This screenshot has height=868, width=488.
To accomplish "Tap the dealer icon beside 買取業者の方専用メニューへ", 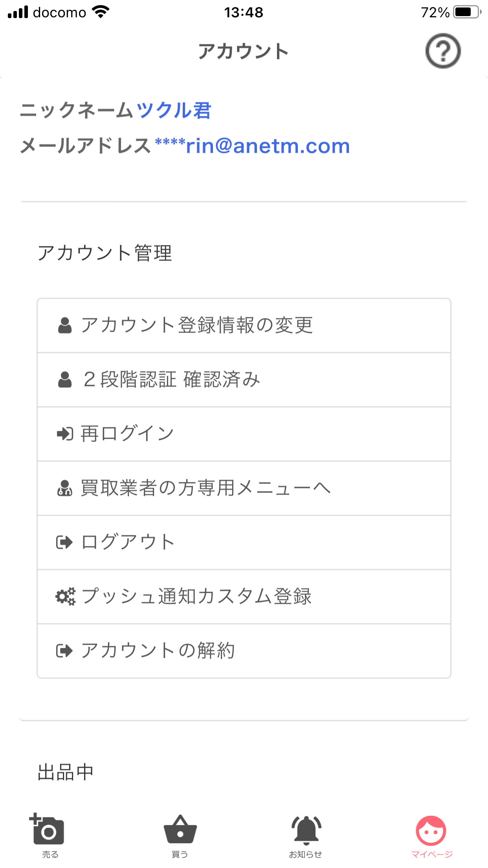I will 65,488.
